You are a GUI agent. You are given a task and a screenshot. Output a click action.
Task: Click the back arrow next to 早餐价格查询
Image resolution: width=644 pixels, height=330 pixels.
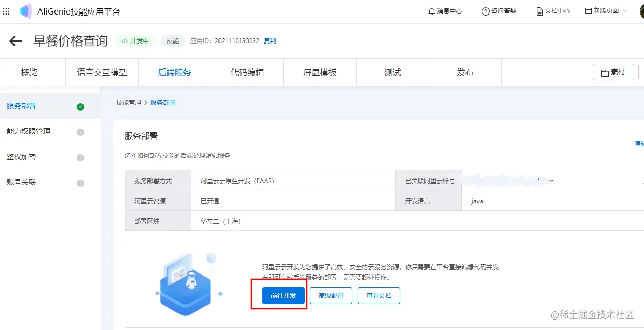pyautogui.click(x=16, y=41)
